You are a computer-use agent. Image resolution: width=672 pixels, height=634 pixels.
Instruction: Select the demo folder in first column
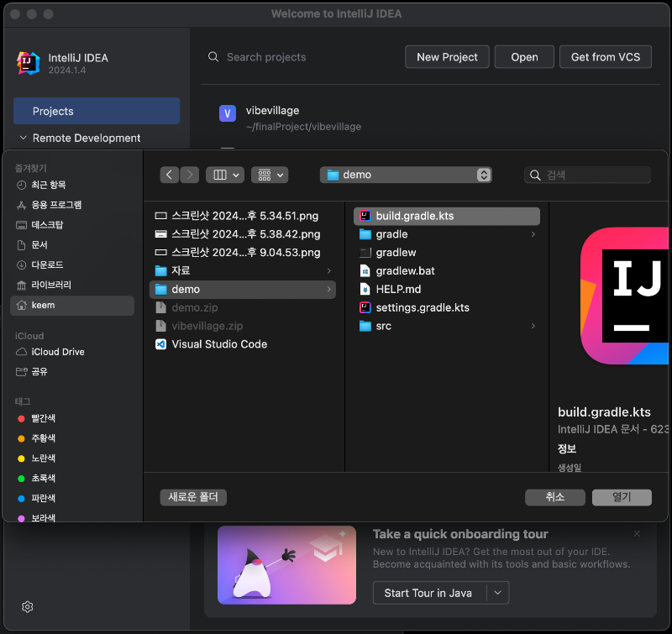pos(243,290)
